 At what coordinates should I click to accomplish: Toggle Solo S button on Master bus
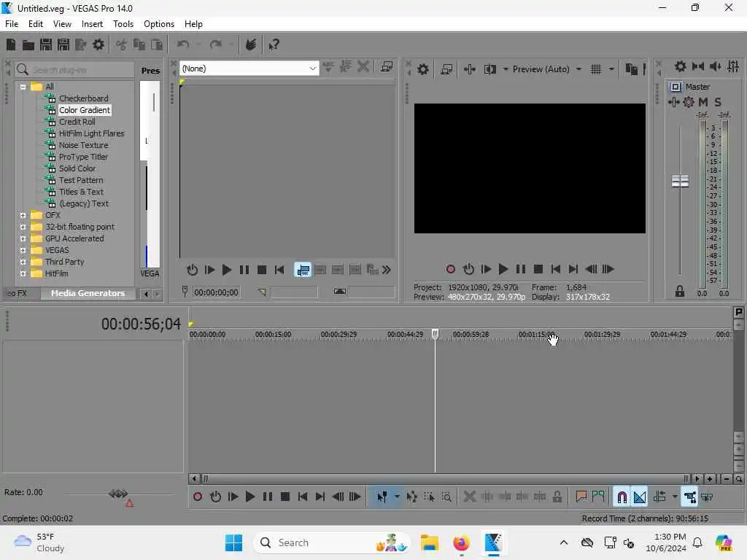(x=718, y=102)
